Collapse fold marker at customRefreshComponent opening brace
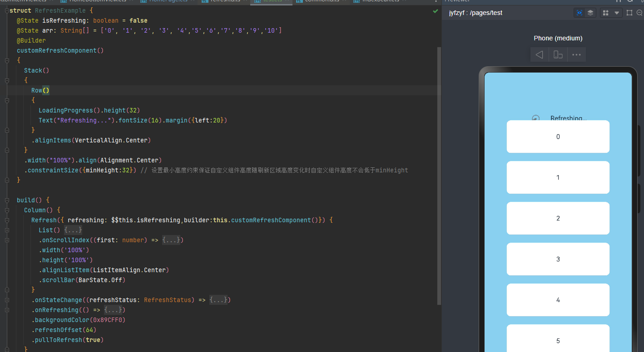 click(7, 60)
